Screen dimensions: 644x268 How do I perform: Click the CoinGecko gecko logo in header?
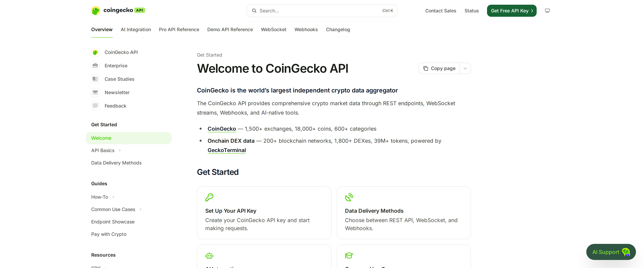96,11
